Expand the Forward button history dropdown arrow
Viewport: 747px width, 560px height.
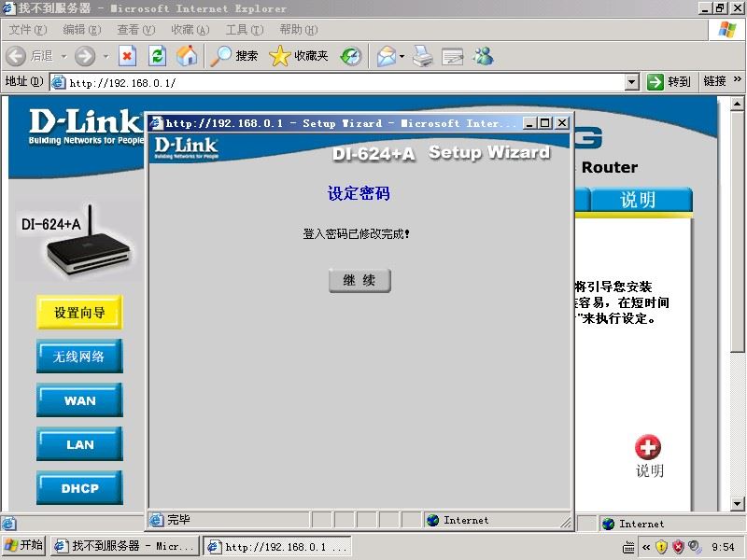tap(106, 57)
